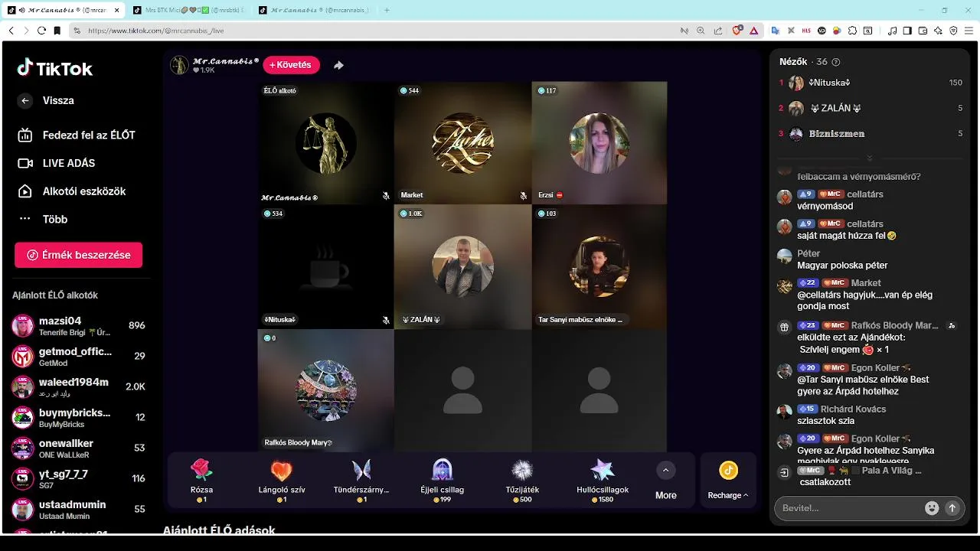
Task: Open the Nézők info question icon
Action: click(x=836, y=62)
